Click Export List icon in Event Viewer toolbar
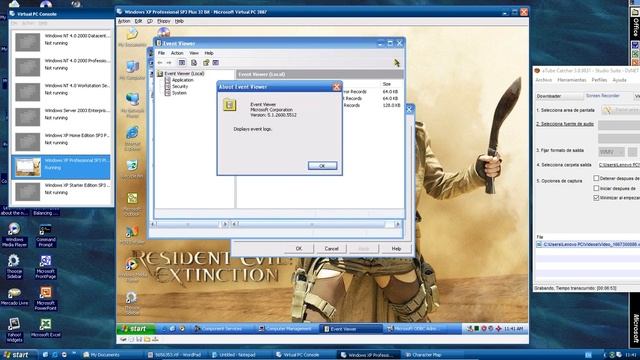 pyautogui.click(x=194, y=63)
